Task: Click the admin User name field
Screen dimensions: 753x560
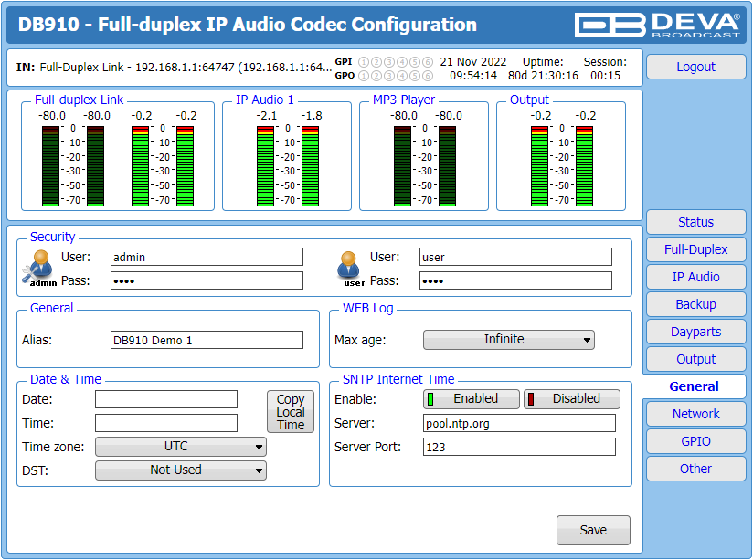Action: coord(207,257)
